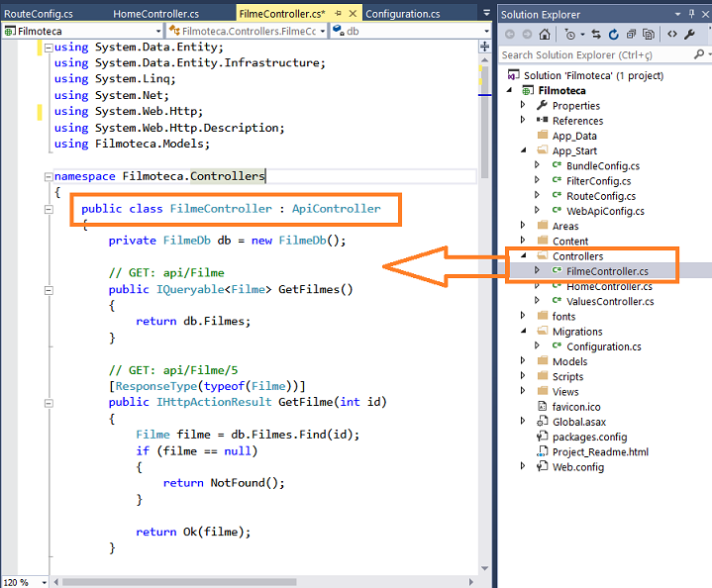Click the References node icon

tap(542, 120)
